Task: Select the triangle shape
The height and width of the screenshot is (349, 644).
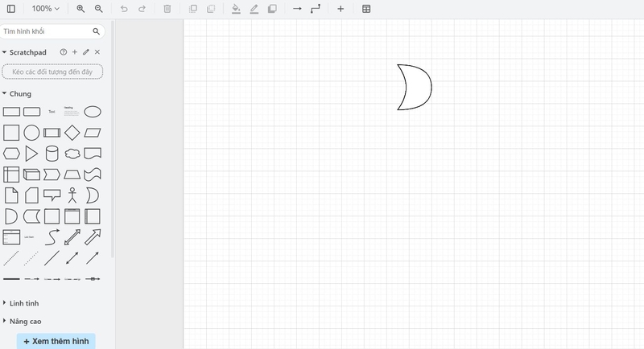Action: [31, 154]
